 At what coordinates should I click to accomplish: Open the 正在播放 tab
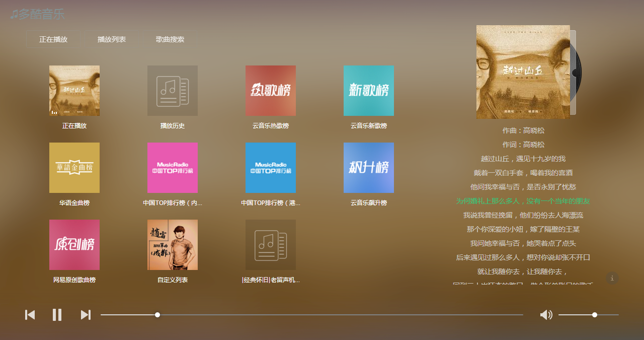click(x=53, y=39)
